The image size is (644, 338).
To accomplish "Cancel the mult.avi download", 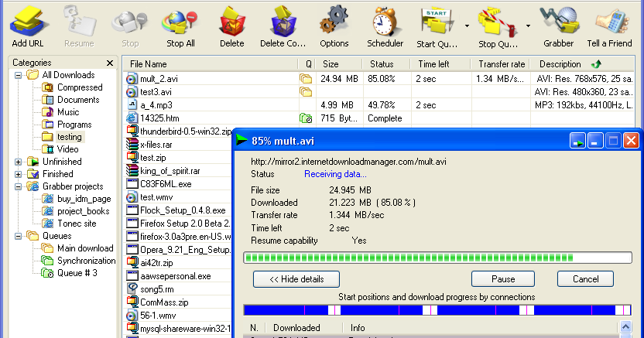I will (585, 279).
